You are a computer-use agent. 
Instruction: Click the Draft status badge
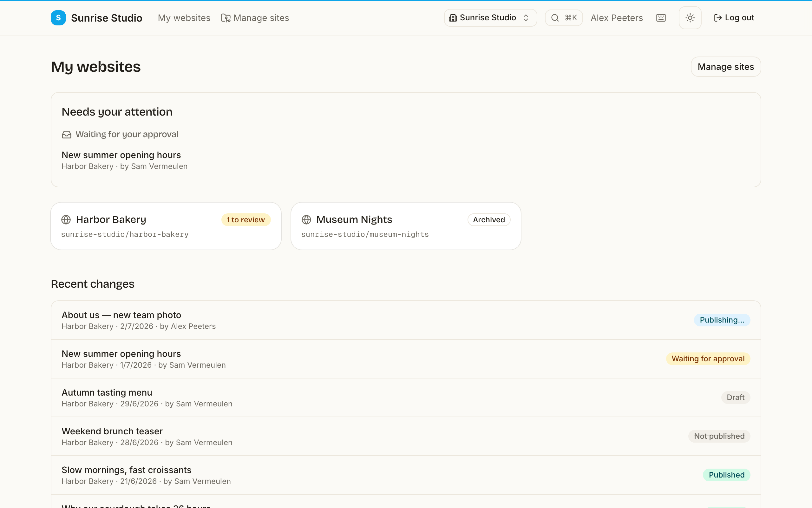(736, 398)
